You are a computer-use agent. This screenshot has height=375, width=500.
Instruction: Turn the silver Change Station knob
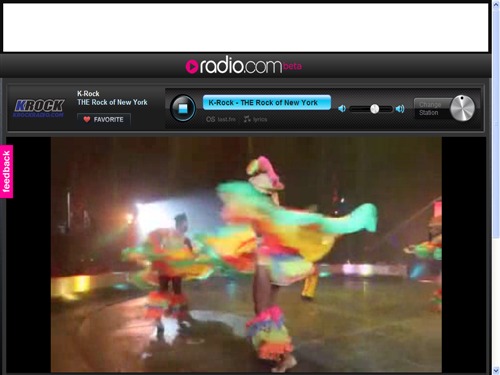462,108
